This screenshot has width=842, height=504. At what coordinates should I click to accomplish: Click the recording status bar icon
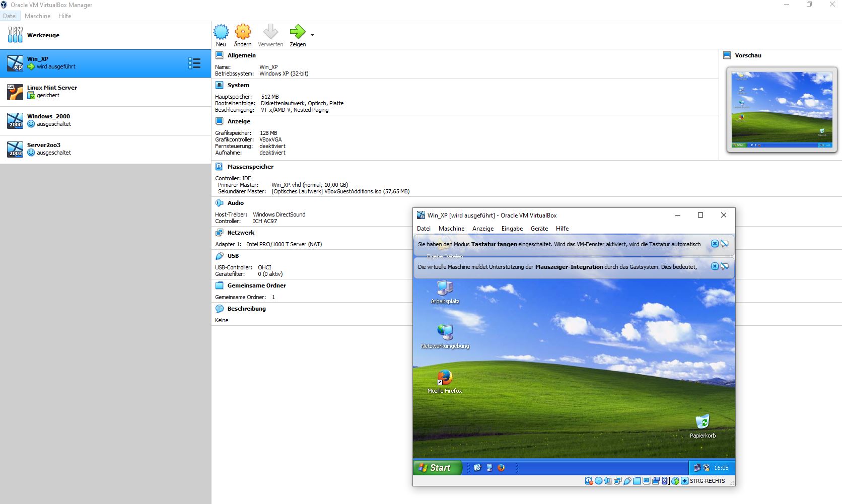point(656,481)
